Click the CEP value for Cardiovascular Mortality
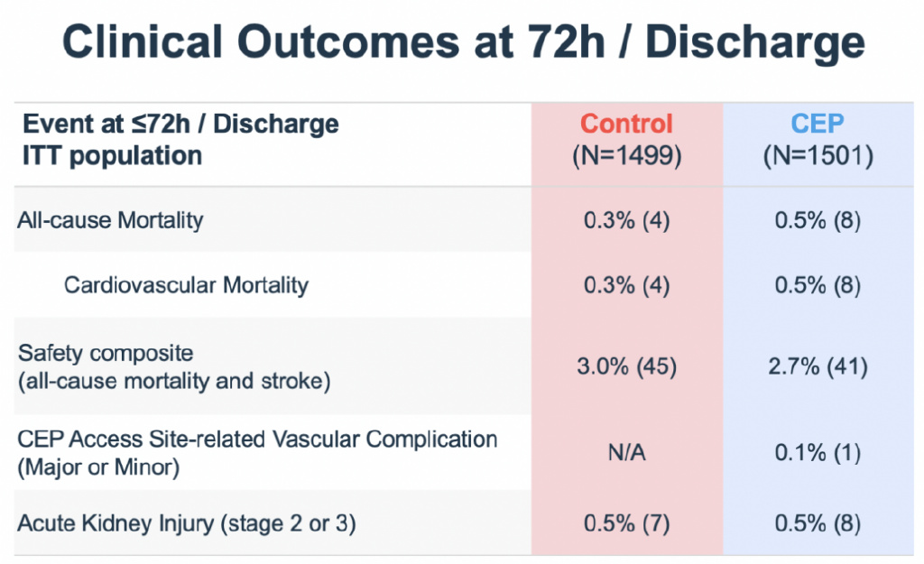The height and width of the screenshot is (564, 924). point(818,286)
